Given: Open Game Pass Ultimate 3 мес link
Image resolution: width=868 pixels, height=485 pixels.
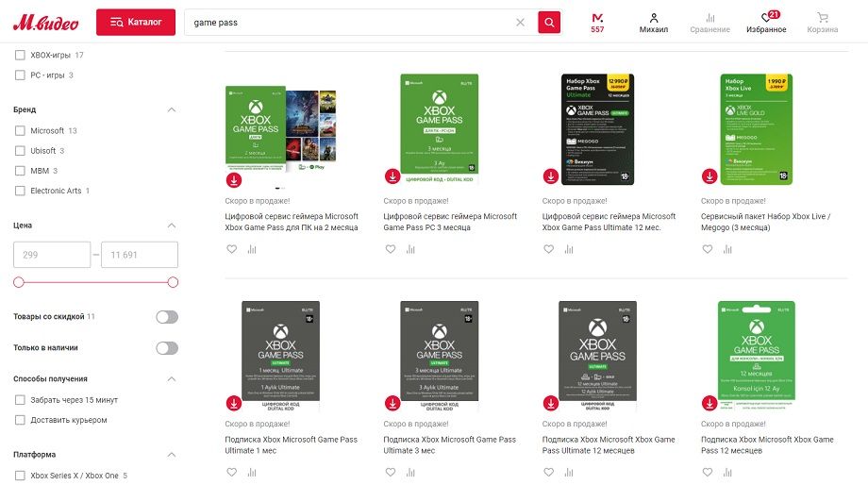Looking at the screenshot, I should [x=449, y=445].
